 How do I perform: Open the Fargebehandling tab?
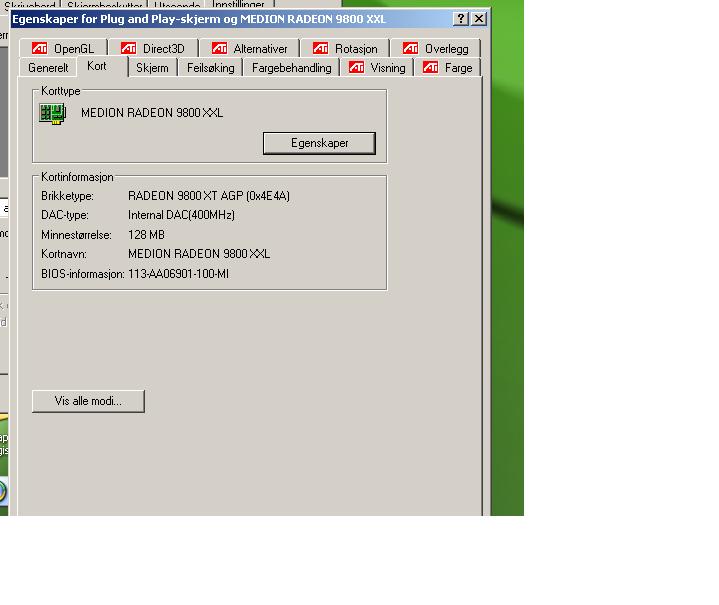pyautogui.click(x=292, y=68)
